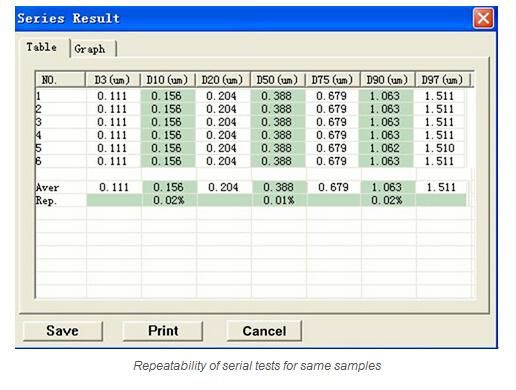Click the D90 value 1.062 in row 5

tap(385, 148)
